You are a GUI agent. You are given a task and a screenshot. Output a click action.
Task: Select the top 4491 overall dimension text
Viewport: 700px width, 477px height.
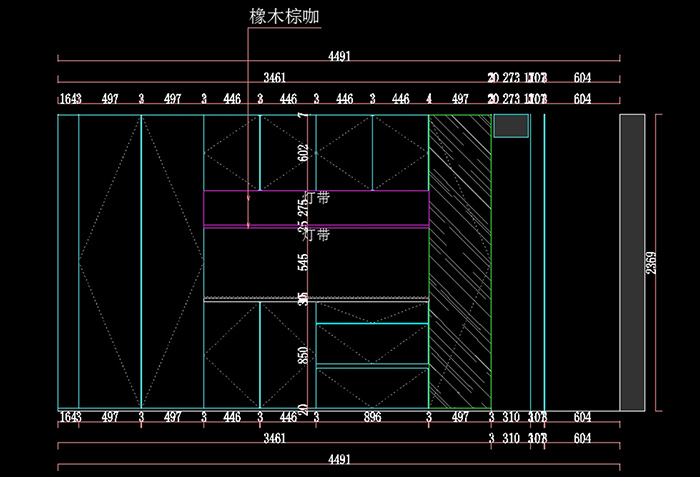(339, 57)
